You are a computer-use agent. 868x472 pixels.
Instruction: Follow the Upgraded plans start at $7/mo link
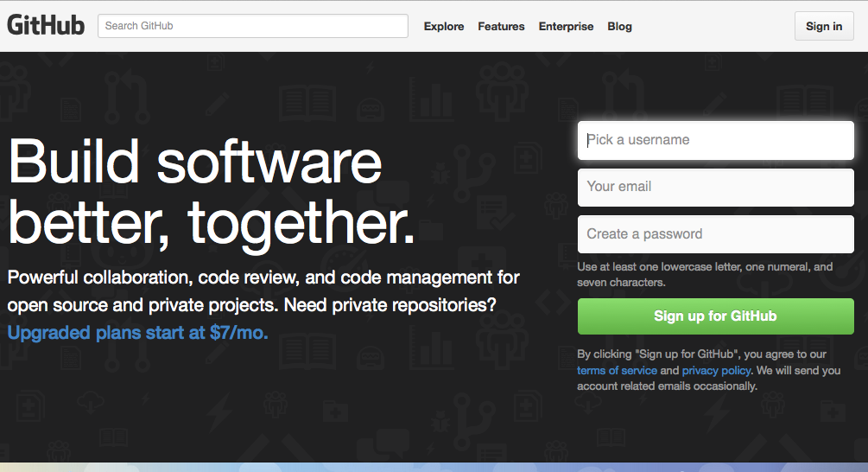(x=138, y=333)
